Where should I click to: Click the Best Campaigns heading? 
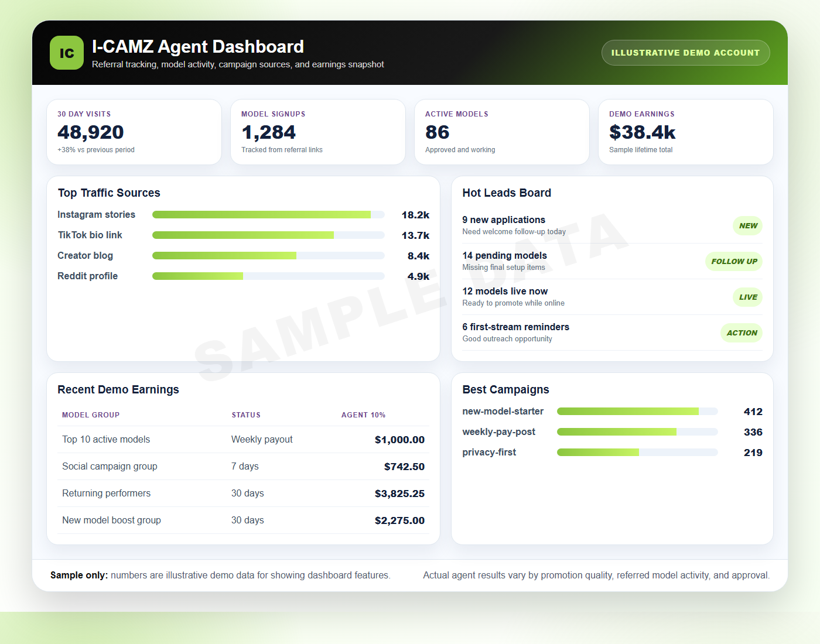pos(505,390)
